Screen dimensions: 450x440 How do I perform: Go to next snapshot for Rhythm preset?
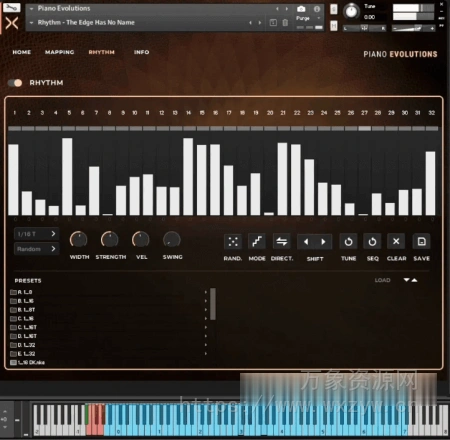click(x=260, y=23)
